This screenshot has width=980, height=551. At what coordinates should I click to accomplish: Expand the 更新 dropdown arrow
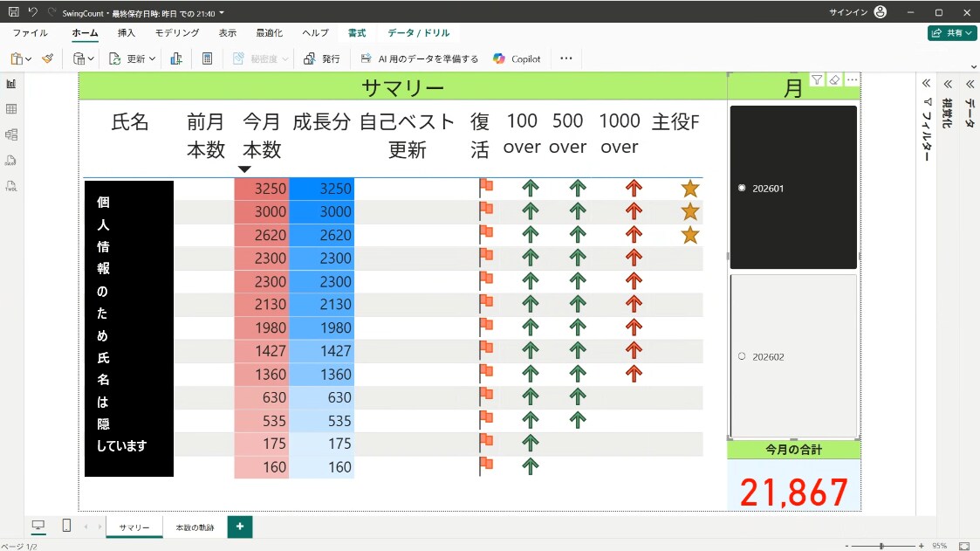pos(152,59)
